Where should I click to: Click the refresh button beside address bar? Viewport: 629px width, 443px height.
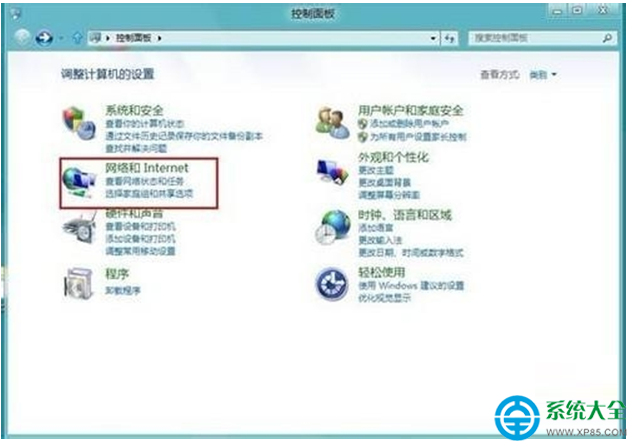pyautogui.click(x=450, y=38)
